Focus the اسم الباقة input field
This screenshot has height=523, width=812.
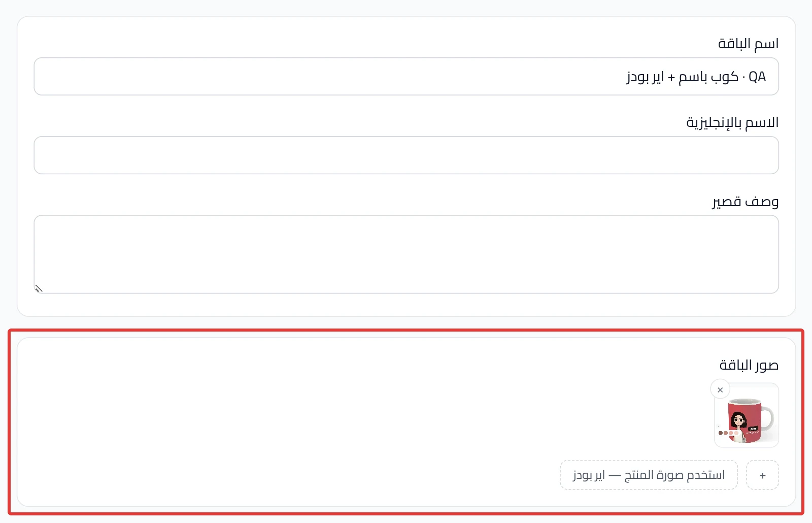coord(406,77)
